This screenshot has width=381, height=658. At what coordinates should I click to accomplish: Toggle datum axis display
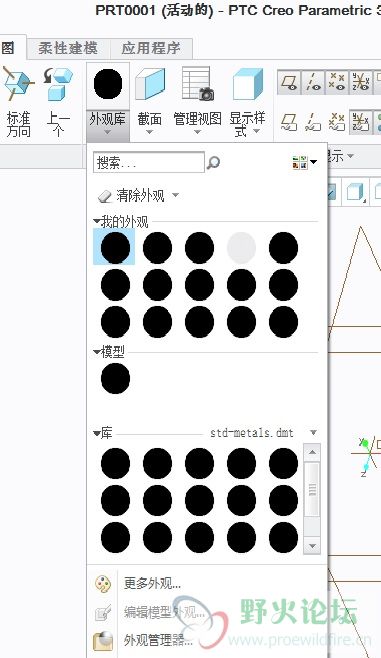[313, 82]
